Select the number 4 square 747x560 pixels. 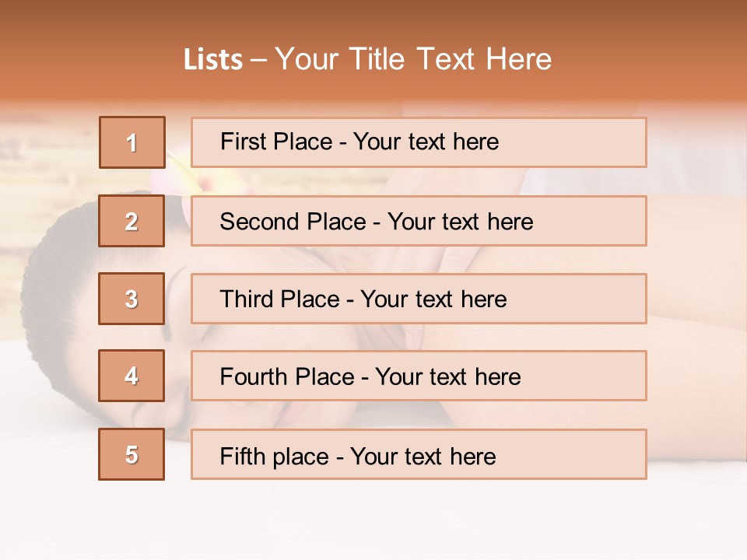pos(132,376)
